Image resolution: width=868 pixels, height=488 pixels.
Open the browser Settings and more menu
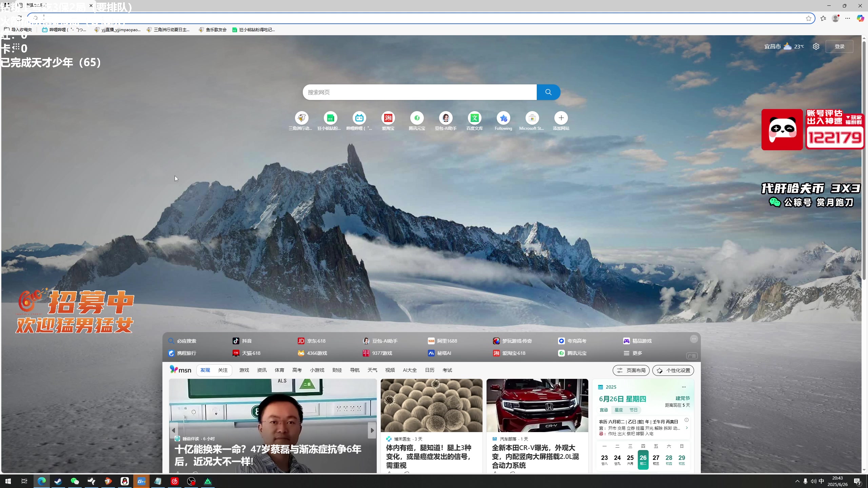click(x=848, y=18)
